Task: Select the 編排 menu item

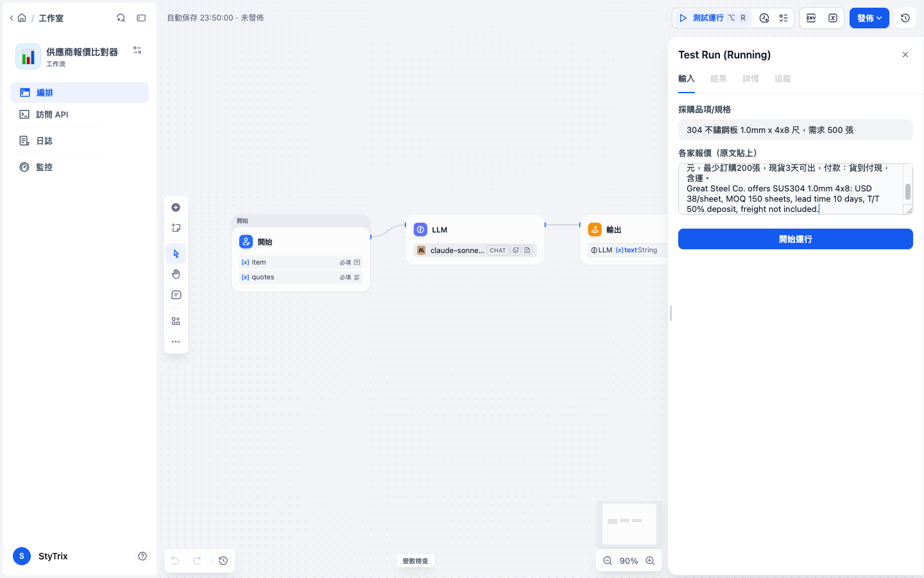Action: [80, 92]
